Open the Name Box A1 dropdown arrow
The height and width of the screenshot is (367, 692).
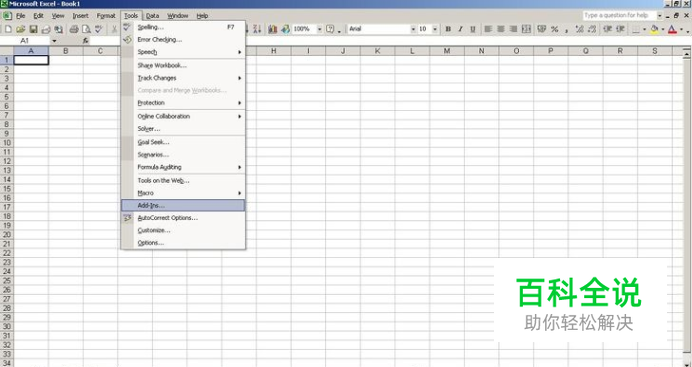[54, 41]
